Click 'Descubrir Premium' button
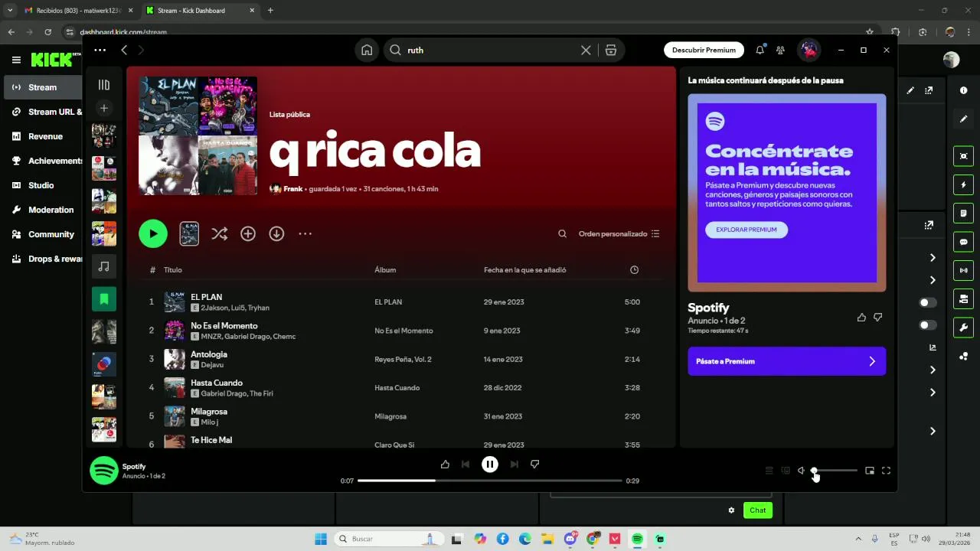 (x=704, y=50)
